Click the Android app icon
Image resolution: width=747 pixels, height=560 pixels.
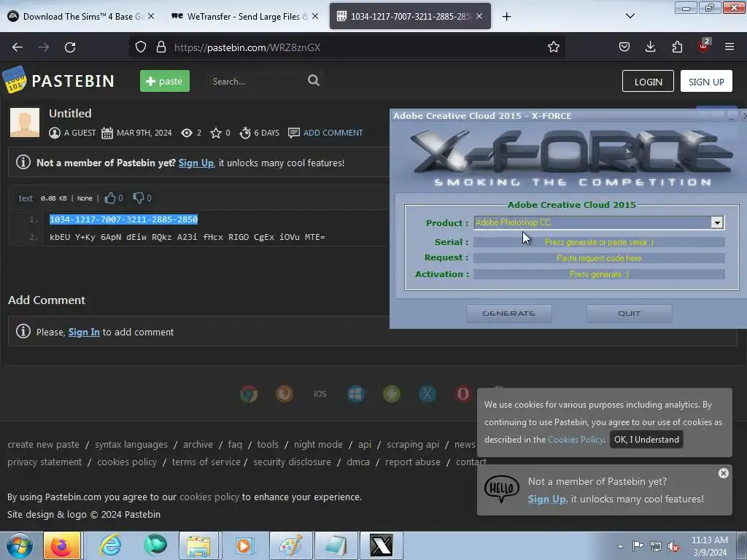click(392, 394)
